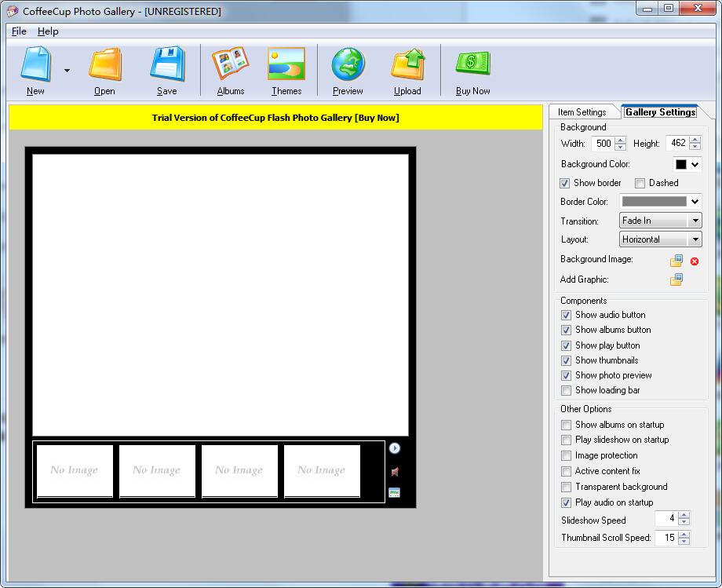
Task: Toggle Show thumbnails checkbox
Action: (x=566, y=360)
